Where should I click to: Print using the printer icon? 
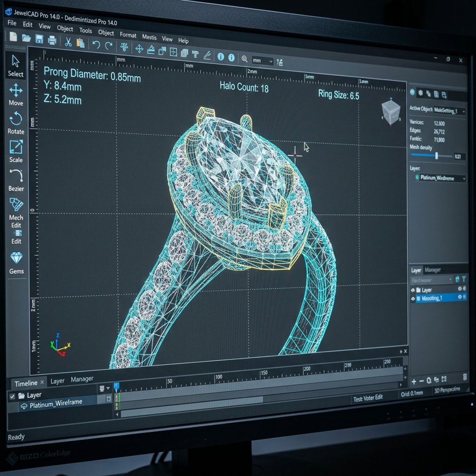[x=52, y=40]
